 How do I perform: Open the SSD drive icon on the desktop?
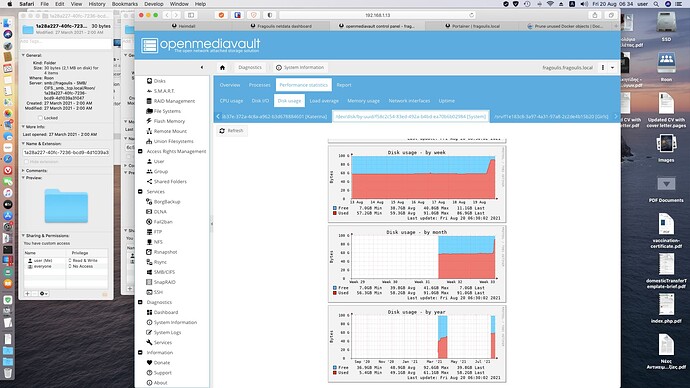point(666,22)
